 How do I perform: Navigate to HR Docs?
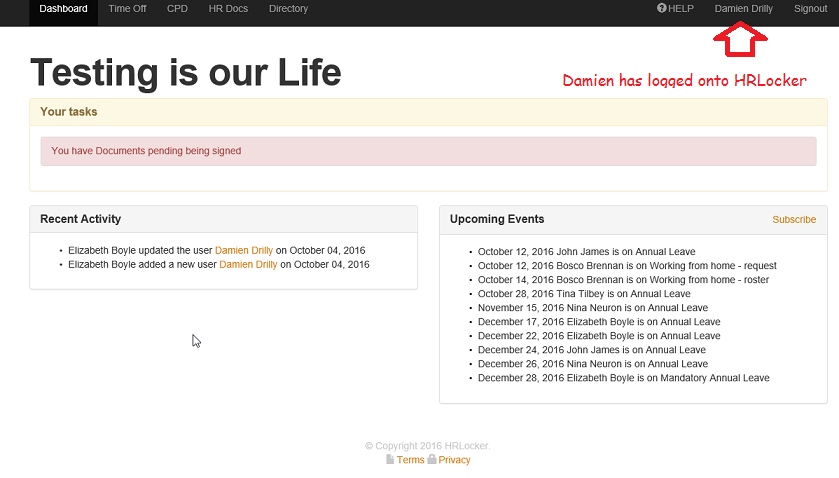point(228,9)
